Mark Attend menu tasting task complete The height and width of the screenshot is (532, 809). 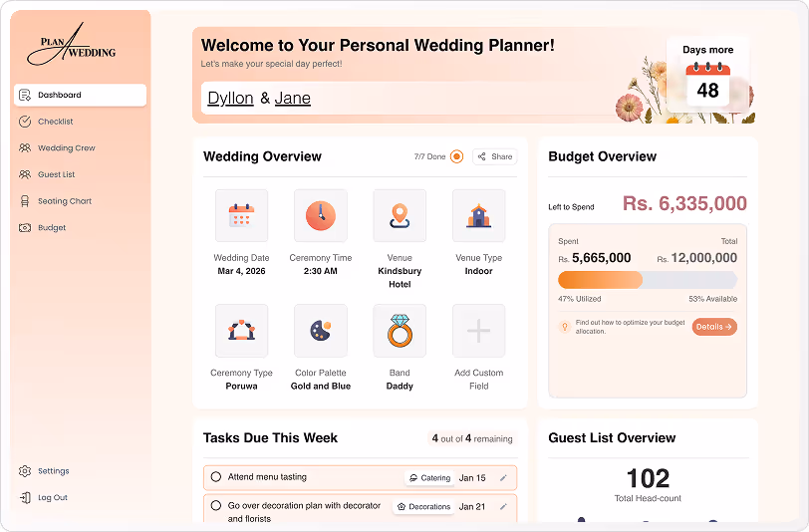tap(216, 477)
